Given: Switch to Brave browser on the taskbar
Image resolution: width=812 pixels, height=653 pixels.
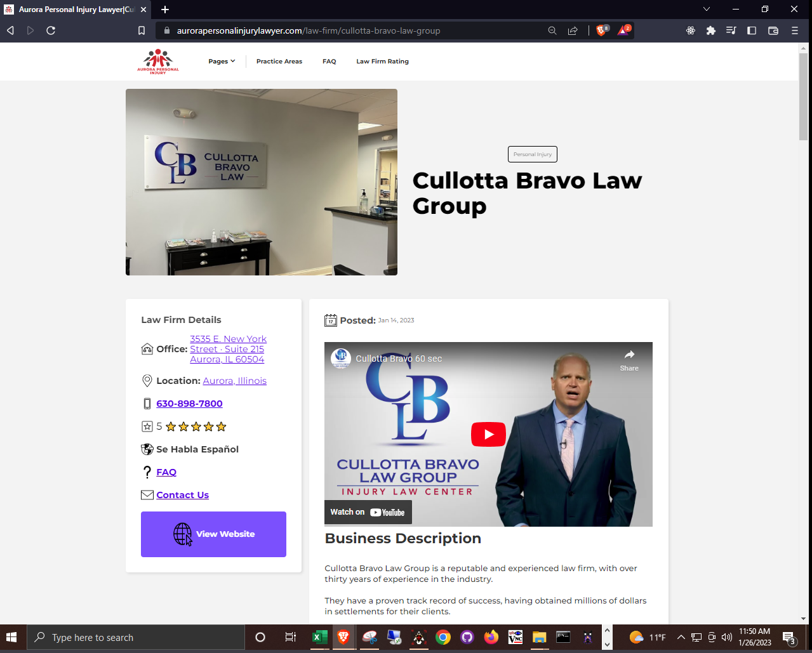Looking at the screenshot, I should 343,637.
